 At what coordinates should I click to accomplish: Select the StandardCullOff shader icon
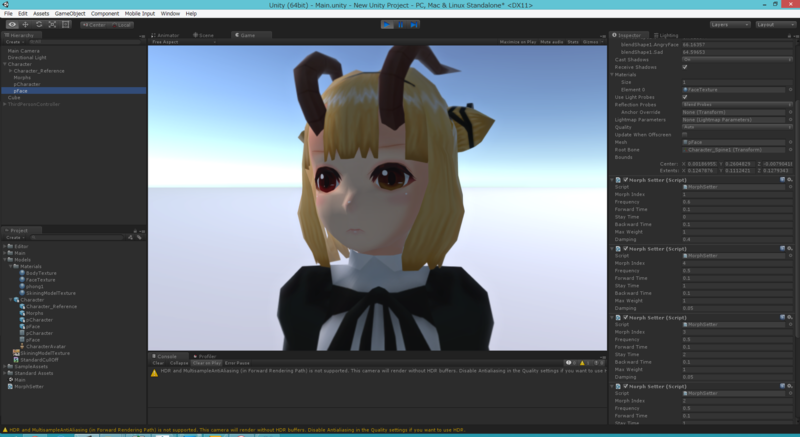point(16,359)
